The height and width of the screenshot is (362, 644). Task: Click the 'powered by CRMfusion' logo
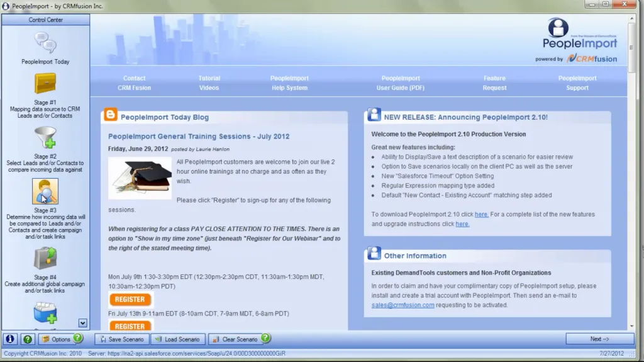coord(576,59)
